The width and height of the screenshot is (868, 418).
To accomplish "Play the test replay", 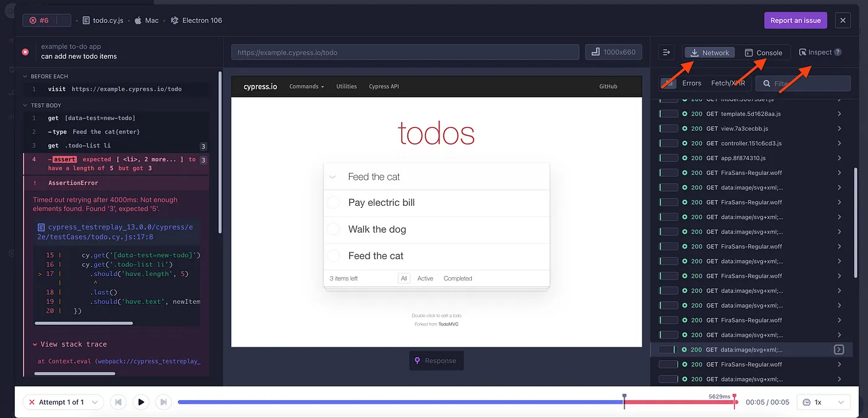I will (x=141, y=402).
